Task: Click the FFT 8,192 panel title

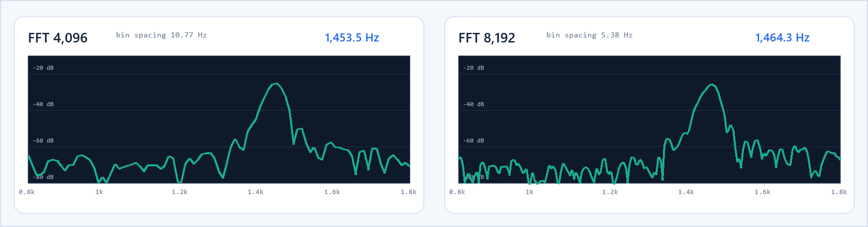Action: pyautogui.click(x=487, y=38)
